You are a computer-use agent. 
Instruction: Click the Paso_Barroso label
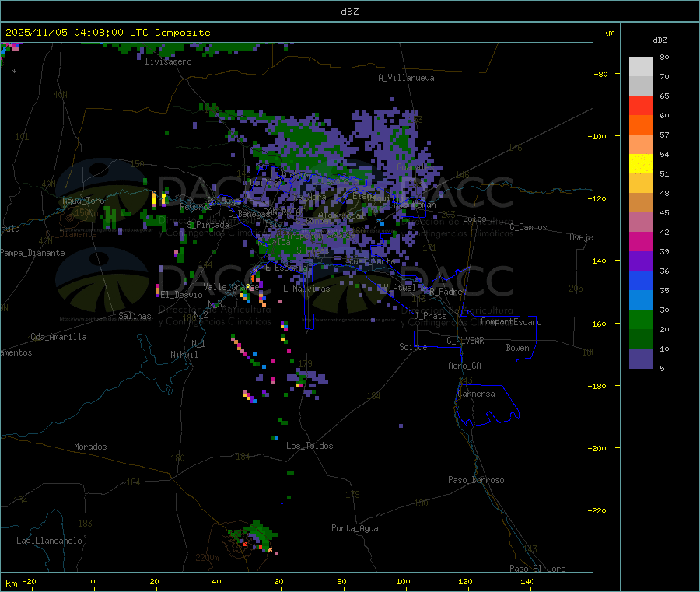pyautogui.click(x=476, y=480)
